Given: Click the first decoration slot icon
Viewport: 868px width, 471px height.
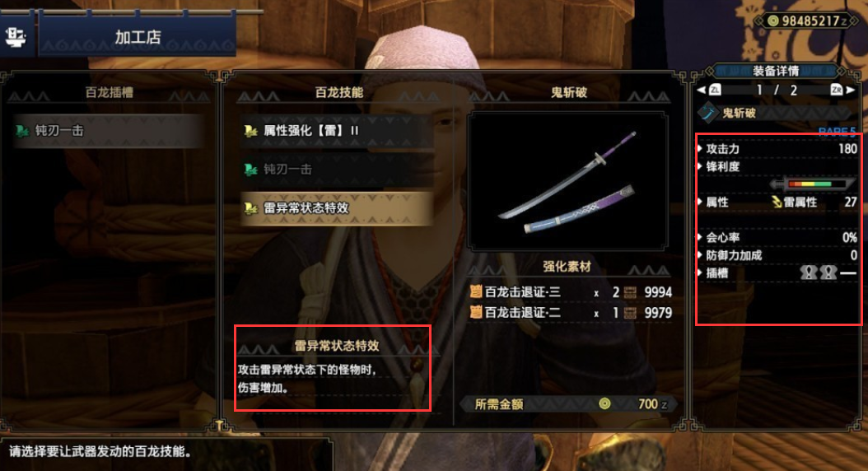Looking at the screenshot, I should click(x=808, y=273).
